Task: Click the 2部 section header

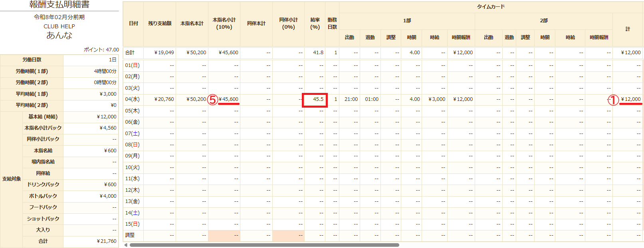Action: pyautogui.click(x=543, y=21)
